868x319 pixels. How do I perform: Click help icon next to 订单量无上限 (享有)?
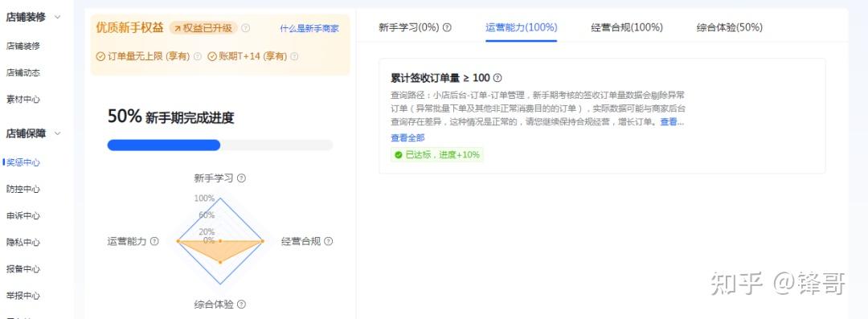point(198,56)
